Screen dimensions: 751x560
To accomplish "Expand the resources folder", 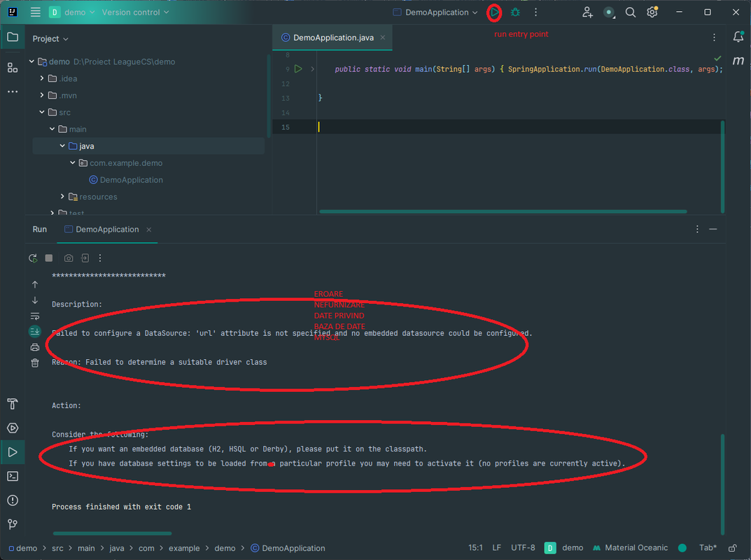I will (x=62, y=197).
